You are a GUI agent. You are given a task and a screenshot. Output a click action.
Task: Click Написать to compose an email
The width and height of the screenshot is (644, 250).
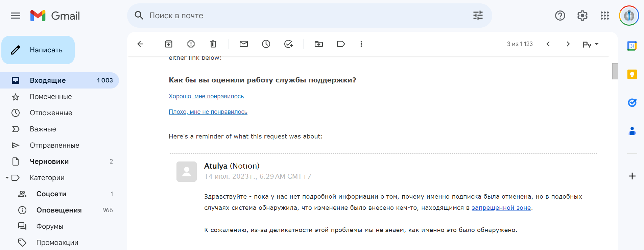38,50
